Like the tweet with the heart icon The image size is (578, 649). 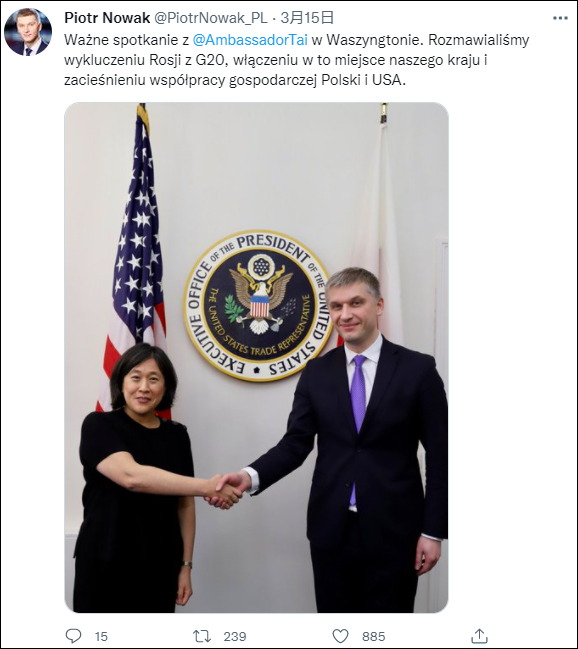coord(340,636)
